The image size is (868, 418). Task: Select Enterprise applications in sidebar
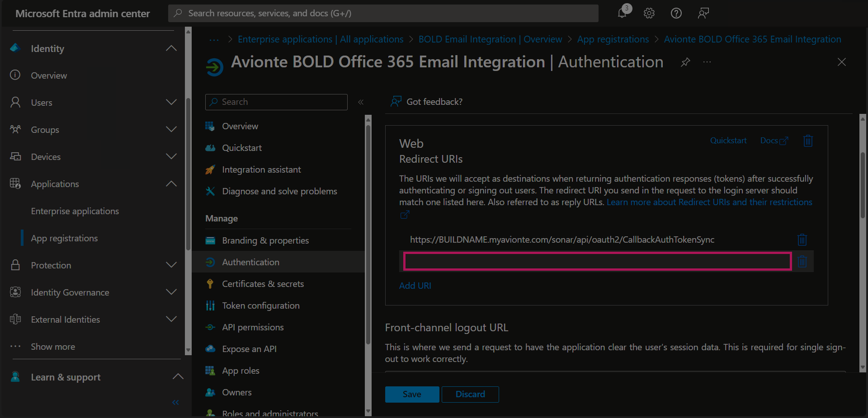click(x=75, y=211)
